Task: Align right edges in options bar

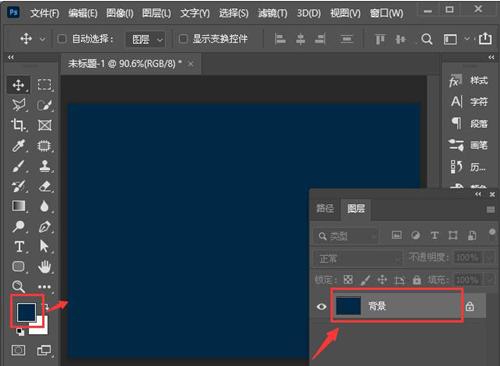Action: pos(320,39)
